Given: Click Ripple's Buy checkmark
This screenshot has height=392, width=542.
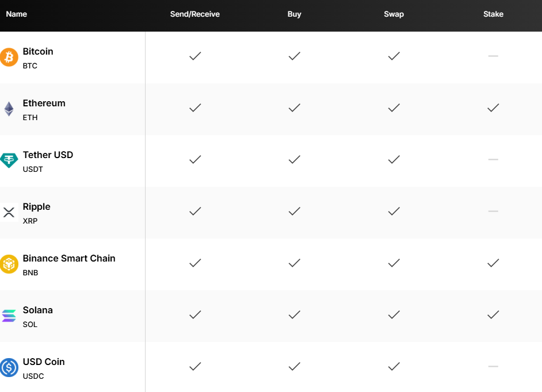Looking at the screenshot, I should [295, 211].
